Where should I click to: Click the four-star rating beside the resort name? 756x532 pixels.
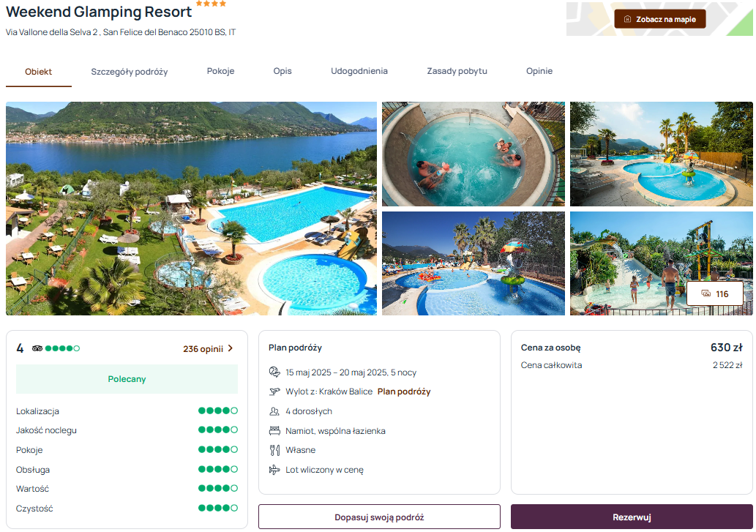211,4
